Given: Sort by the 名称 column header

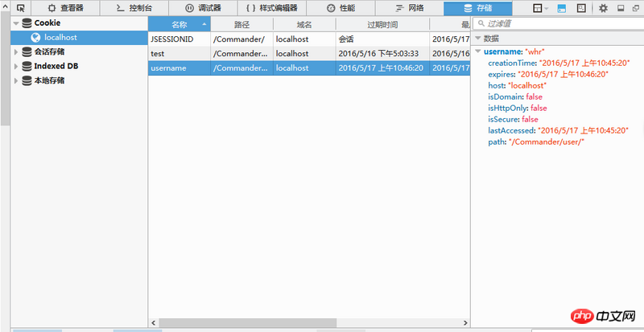Looking at the screenshot, I should (x=180, y=24).
